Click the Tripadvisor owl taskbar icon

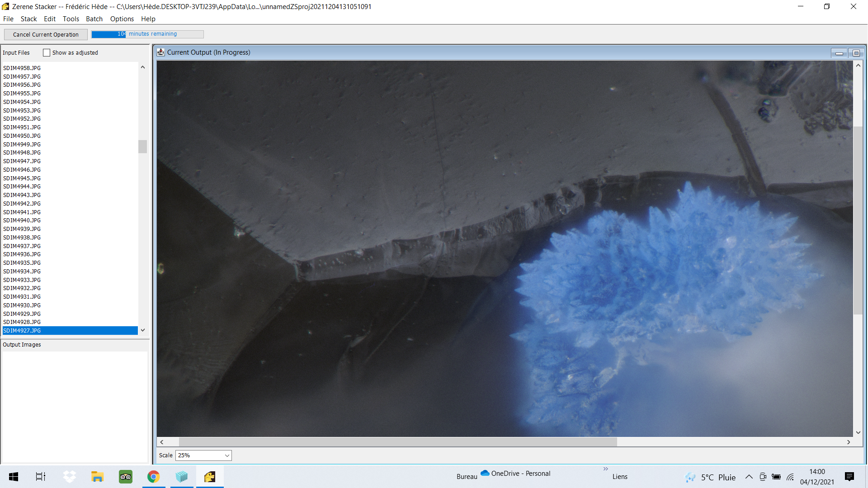126,477
